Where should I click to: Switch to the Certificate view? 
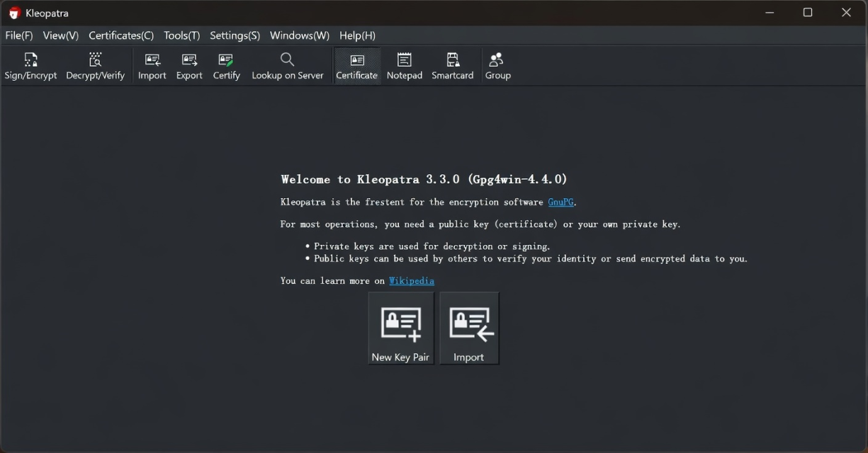(x=356, y=67)
